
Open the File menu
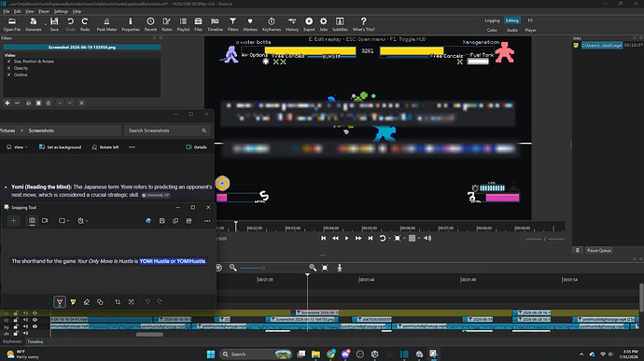point(7,11)
